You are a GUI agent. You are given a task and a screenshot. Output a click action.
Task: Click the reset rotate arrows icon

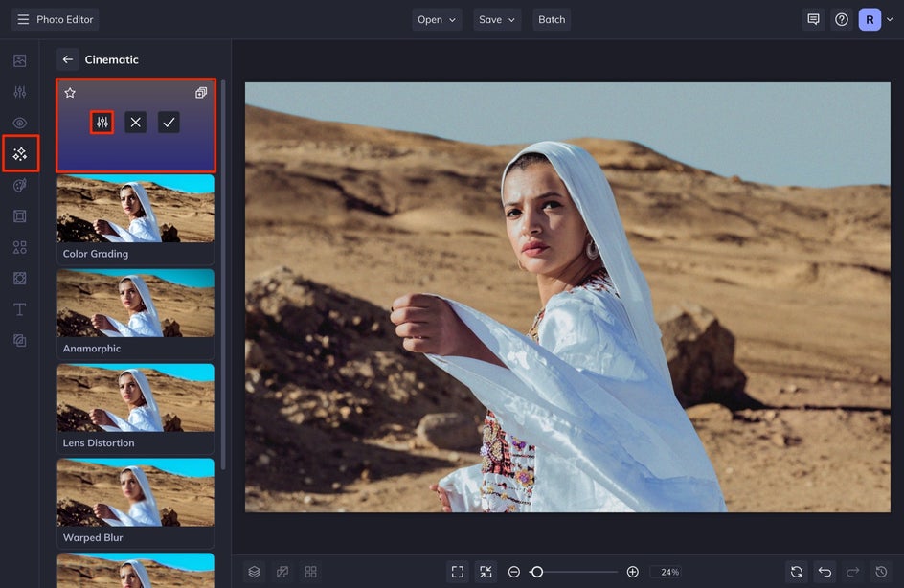click(x=796, y=572)
